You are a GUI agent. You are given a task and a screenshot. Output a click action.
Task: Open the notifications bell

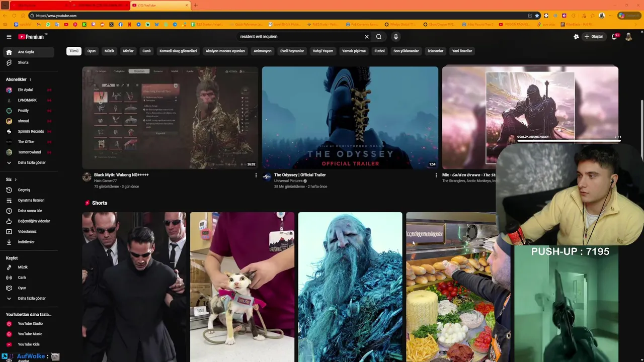pyautogui.click(x=615, y=37)
